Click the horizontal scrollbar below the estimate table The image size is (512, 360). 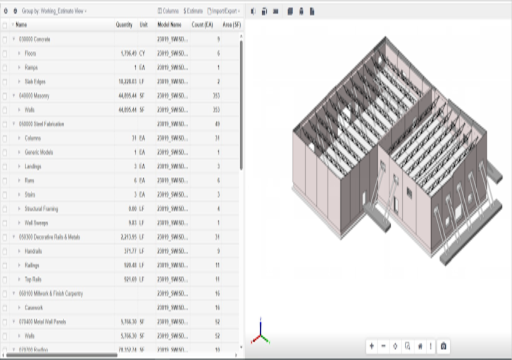point(62,355)
